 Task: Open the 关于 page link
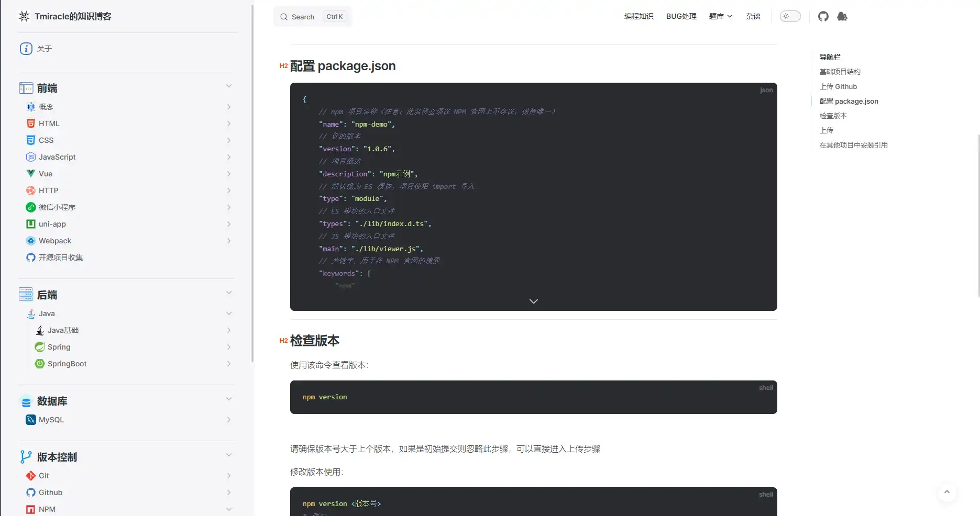[44, 49]
